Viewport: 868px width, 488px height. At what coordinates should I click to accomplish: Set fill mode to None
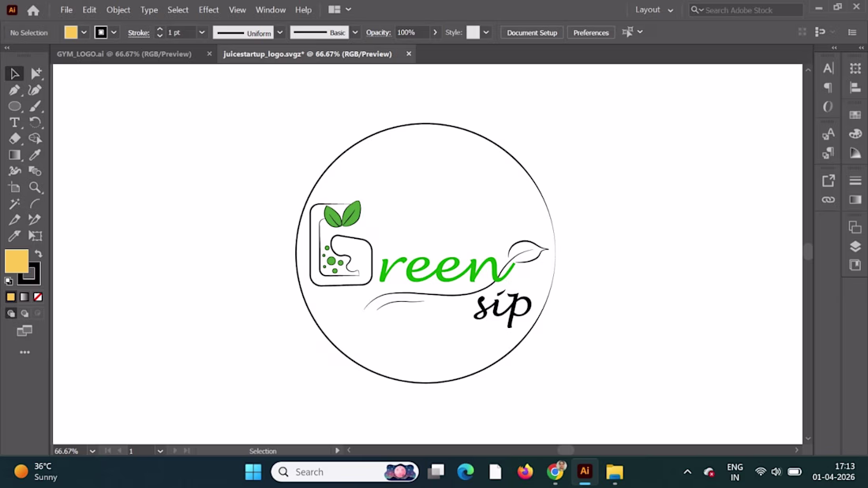pos(38,297)
